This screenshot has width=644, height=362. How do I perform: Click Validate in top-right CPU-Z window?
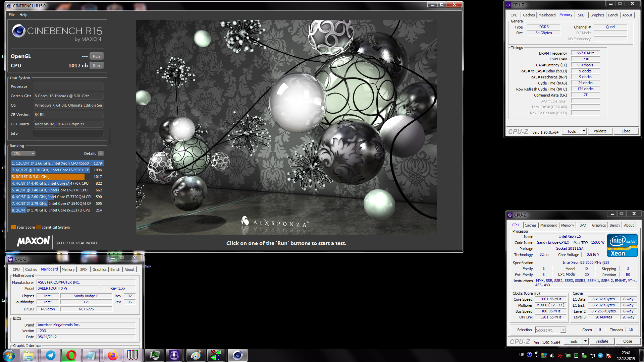coord(600,131)
